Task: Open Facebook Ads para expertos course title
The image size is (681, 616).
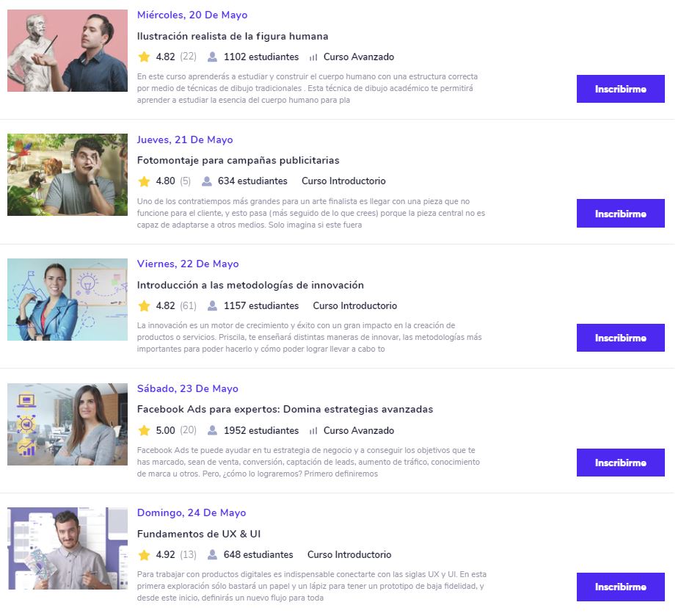Action: (x=285, y=409)
